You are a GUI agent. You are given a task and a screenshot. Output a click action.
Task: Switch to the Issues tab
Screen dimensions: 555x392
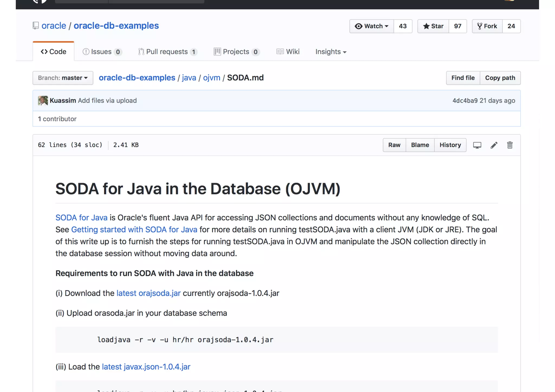click(x=102, y=52)
